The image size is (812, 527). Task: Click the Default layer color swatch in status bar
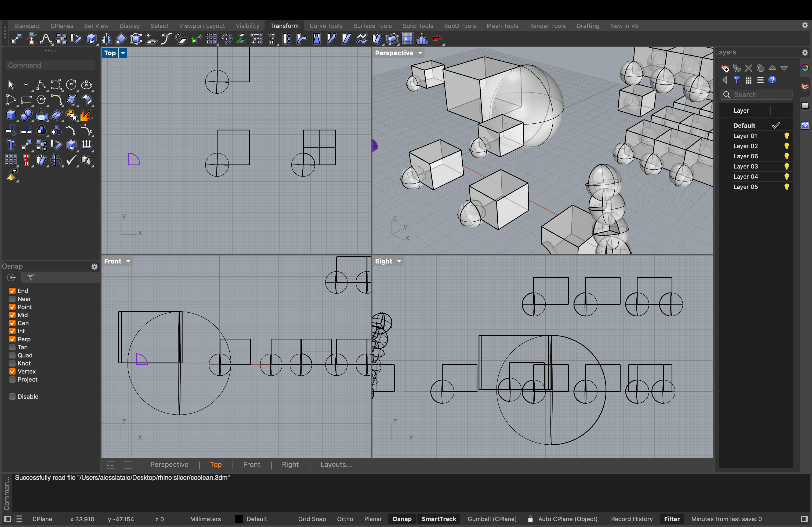(239, 519)
